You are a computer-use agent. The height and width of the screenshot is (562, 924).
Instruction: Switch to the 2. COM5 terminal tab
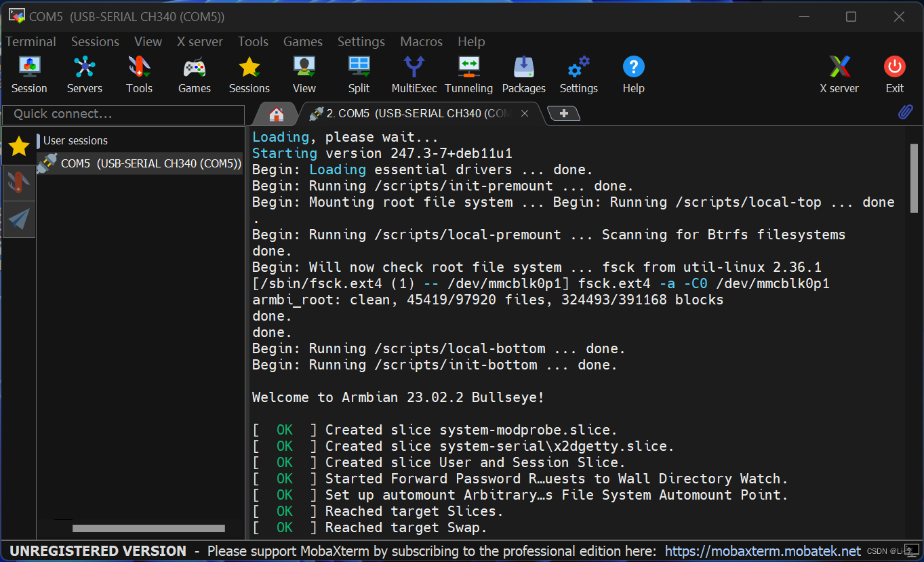pyautogui.click(x=417, y=114)
